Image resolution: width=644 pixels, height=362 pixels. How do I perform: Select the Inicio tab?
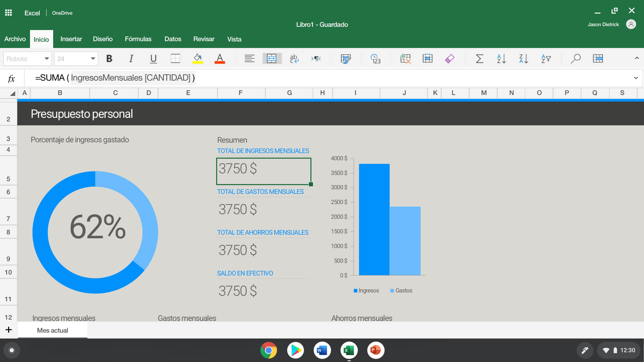[41, 39]
